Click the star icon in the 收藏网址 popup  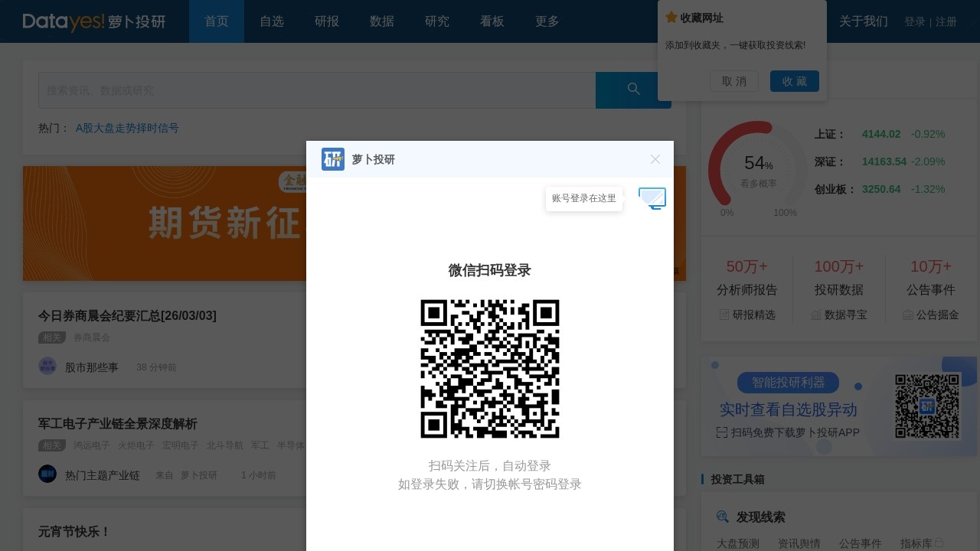(671, 17)
